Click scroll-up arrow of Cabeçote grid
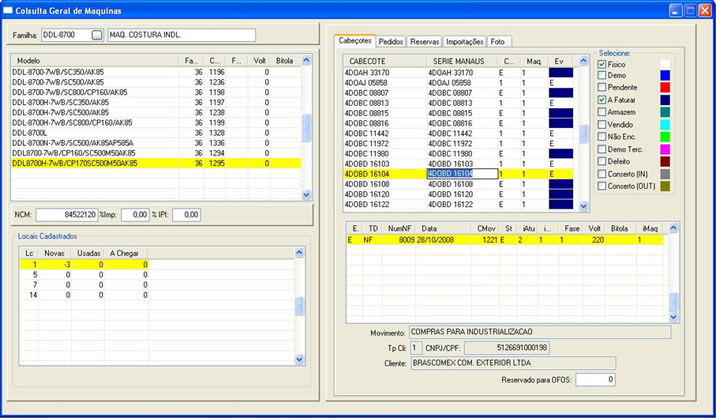 pos(584,61)
